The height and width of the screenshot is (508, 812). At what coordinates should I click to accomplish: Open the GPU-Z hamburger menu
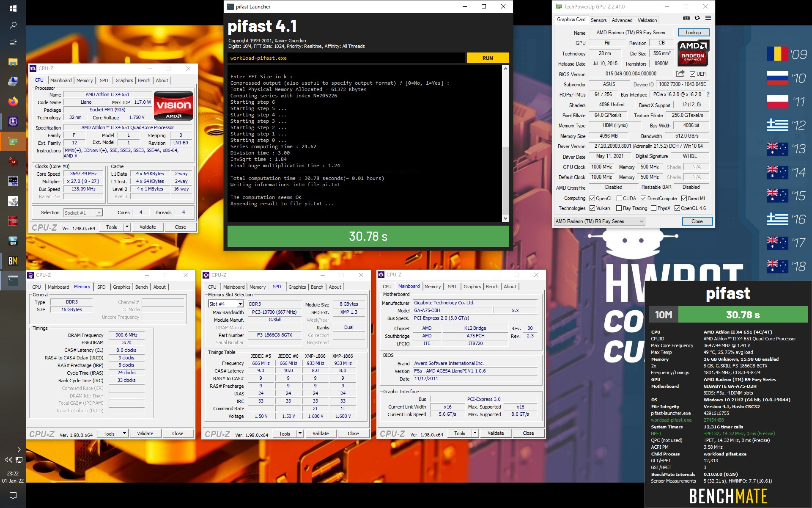[x=708, y=18]
